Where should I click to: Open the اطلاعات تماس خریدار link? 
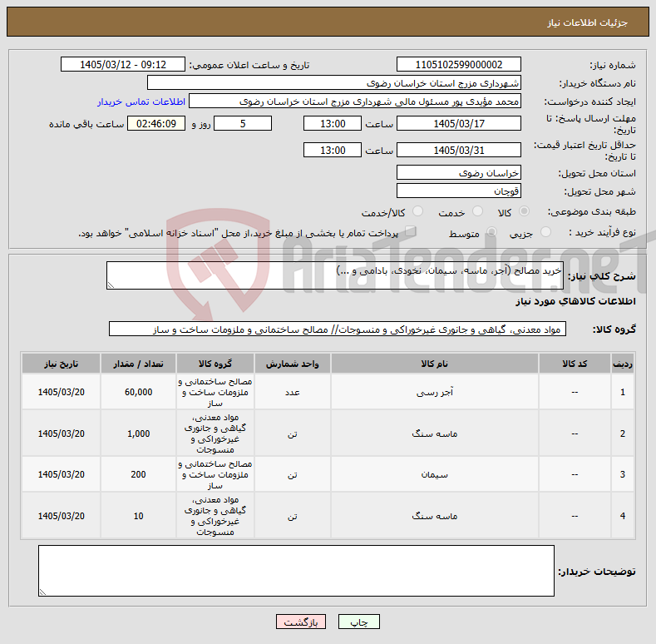141,102
